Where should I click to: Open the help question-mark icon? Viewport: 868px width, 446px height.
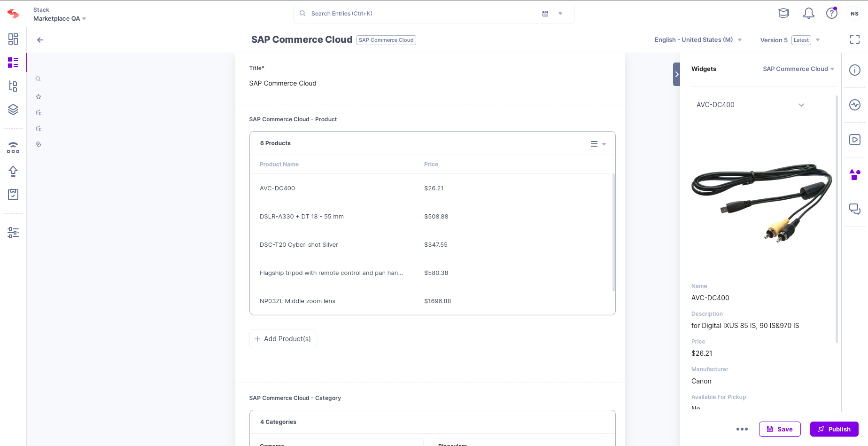pyautogui.click(x=832, y=13)
